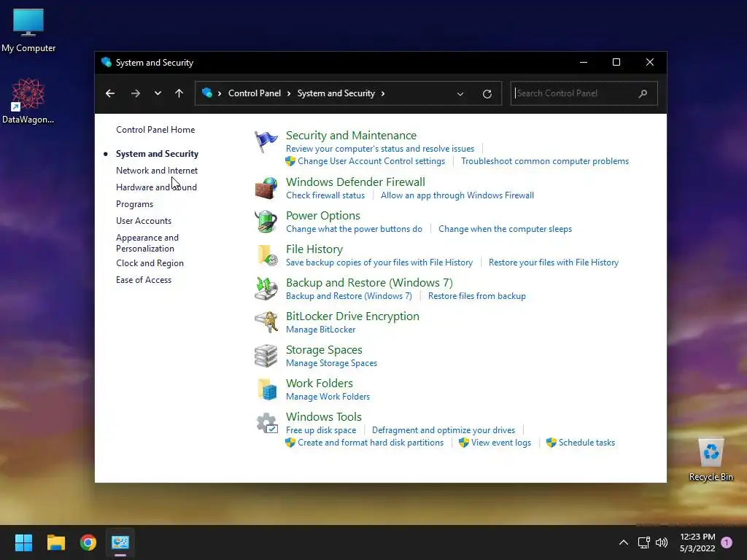Screen dimensions: 747x560
Task: Open the network icon in system tray
Action: coord(643,542)
